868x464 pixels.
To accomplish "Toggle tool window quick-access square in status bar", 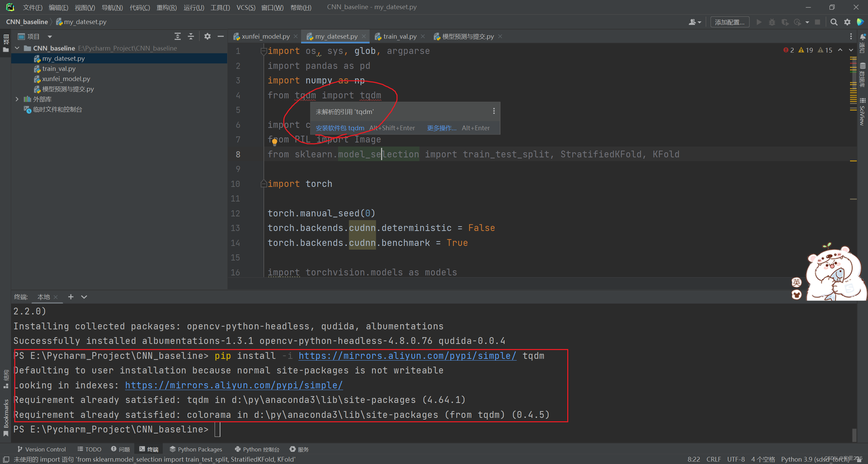I will pos(6,459).
